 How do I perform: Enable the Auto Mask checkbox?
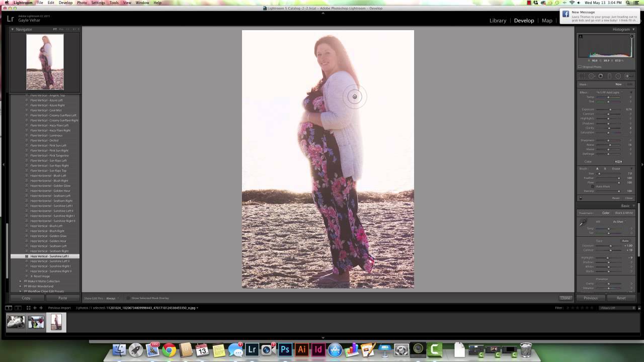coord(592,187)
